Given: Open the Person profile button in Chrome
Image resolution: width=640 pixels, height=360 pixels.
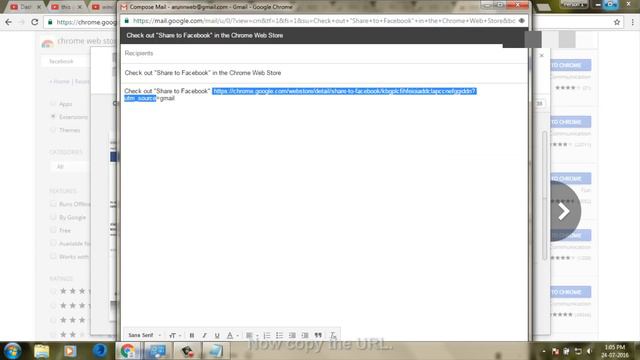Looking at the screenshot, I should [x=574, y=4].
